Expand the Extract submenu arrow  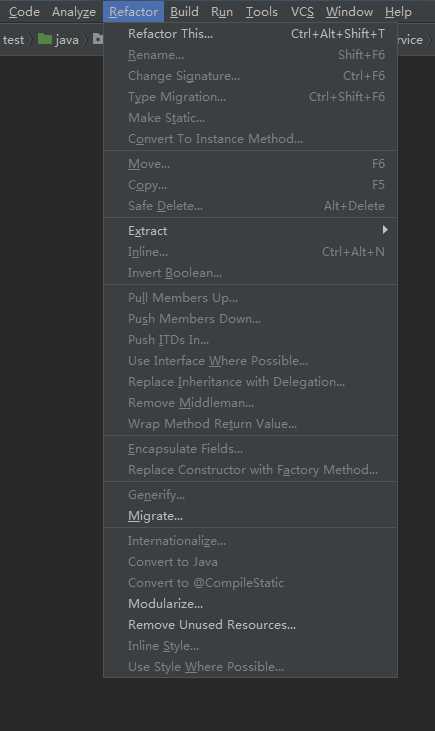pyautogui.click(x=385, y=230)
